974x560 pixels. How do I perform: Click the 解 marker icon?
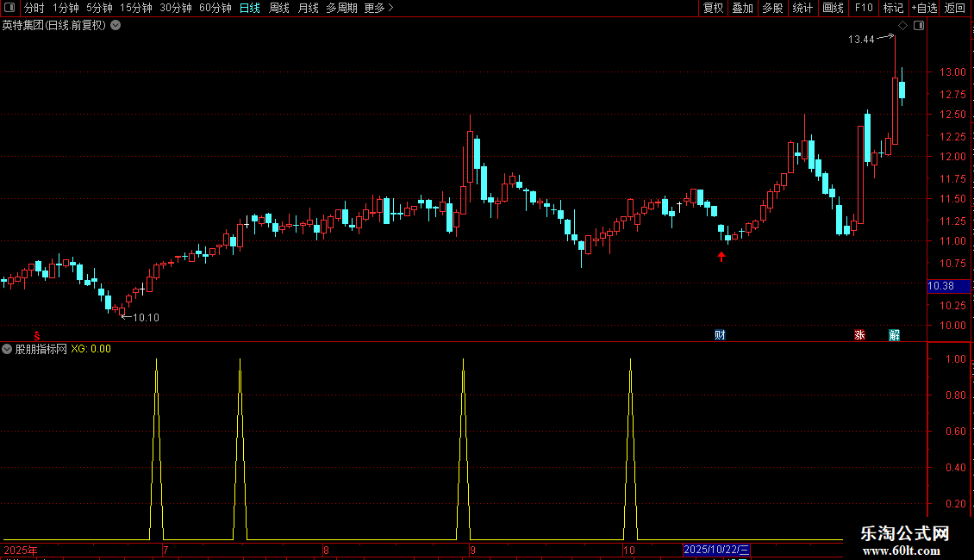tap(895, 335)
